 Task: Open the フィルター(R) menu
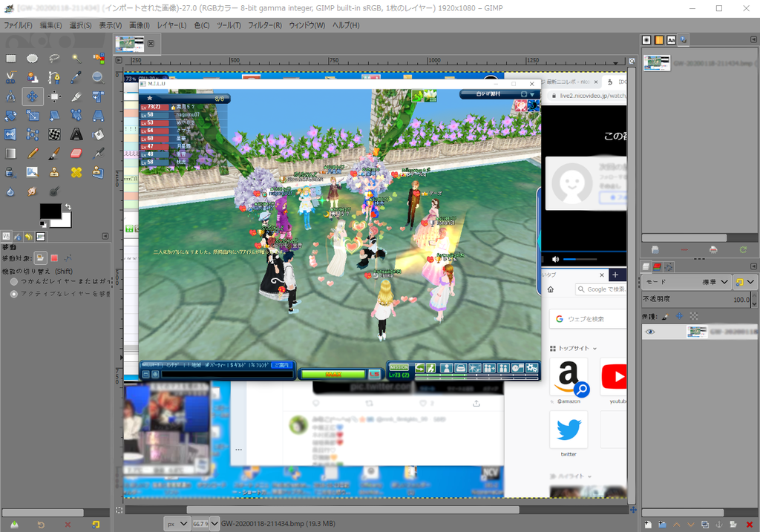click(x=265, y=25)
